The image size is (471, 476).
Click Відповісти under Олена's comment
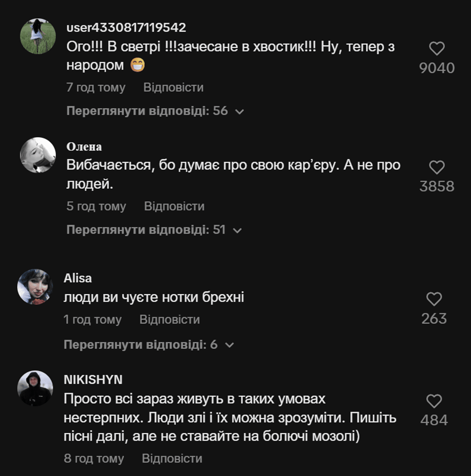coord(174,206)
